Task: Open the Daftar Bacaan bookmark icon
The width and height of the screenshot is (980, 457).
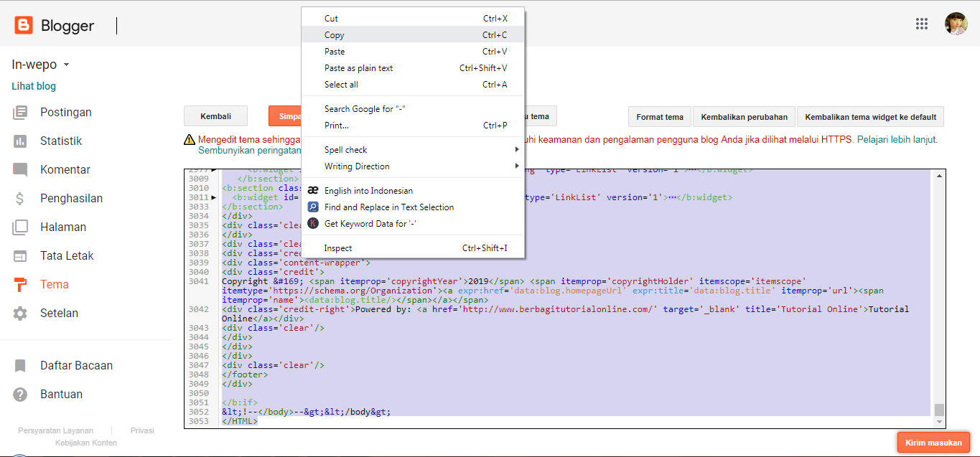Action: 20,365
